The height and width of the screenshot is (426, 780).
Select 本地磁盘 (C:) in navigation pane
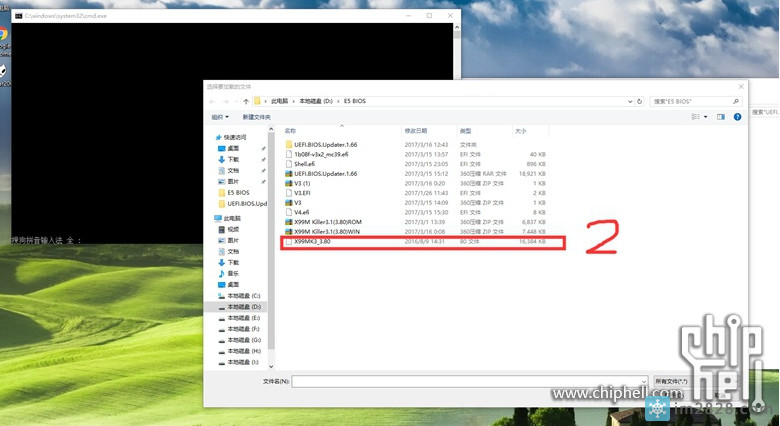(x=243, y=296)
